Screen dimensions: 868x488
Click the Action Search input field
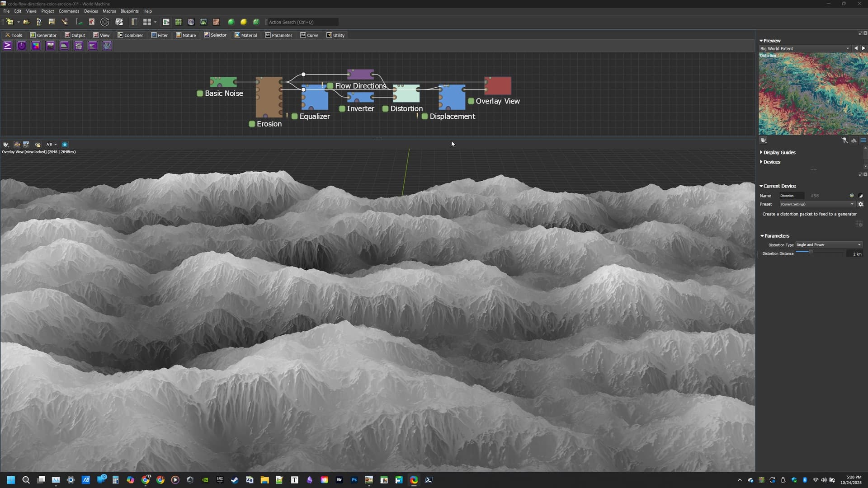click(x=302, y=22)
